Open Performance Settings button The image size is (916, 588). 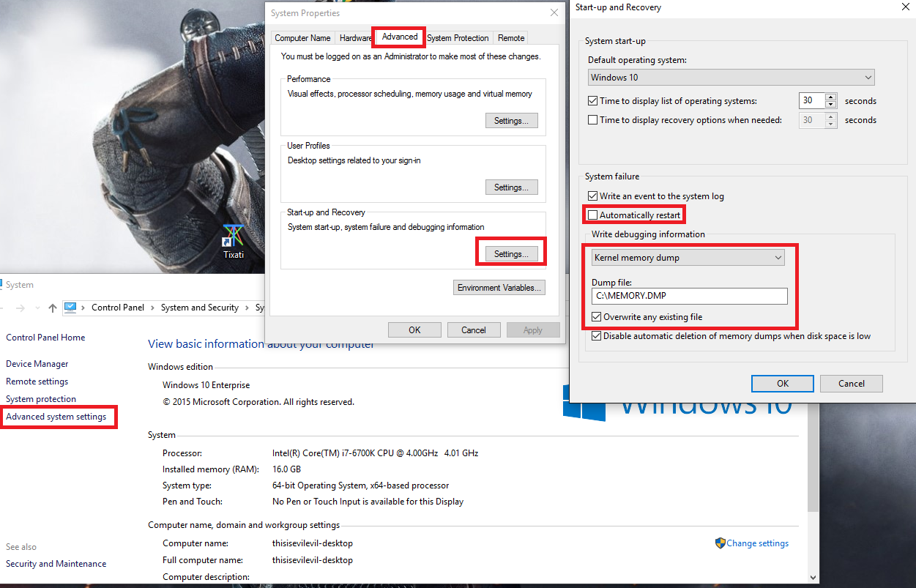point(511,121)
